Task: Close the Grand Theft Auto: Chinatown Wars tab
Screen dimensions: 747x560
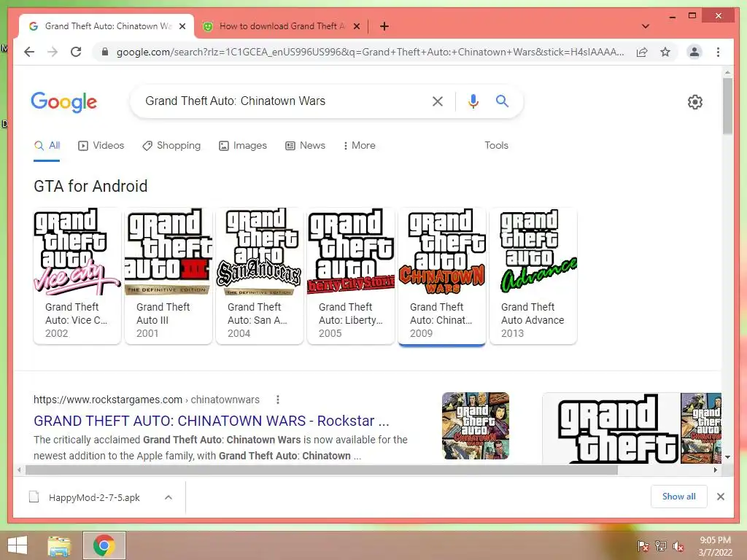Action: [182, 26]
